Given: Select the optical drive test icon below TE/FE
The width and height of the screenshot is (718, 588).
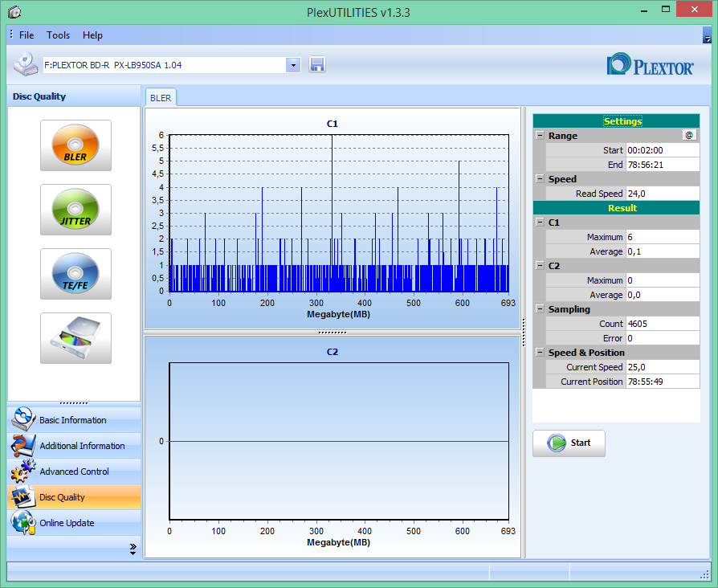Looking at the screenshot, I should coord(75,338).
